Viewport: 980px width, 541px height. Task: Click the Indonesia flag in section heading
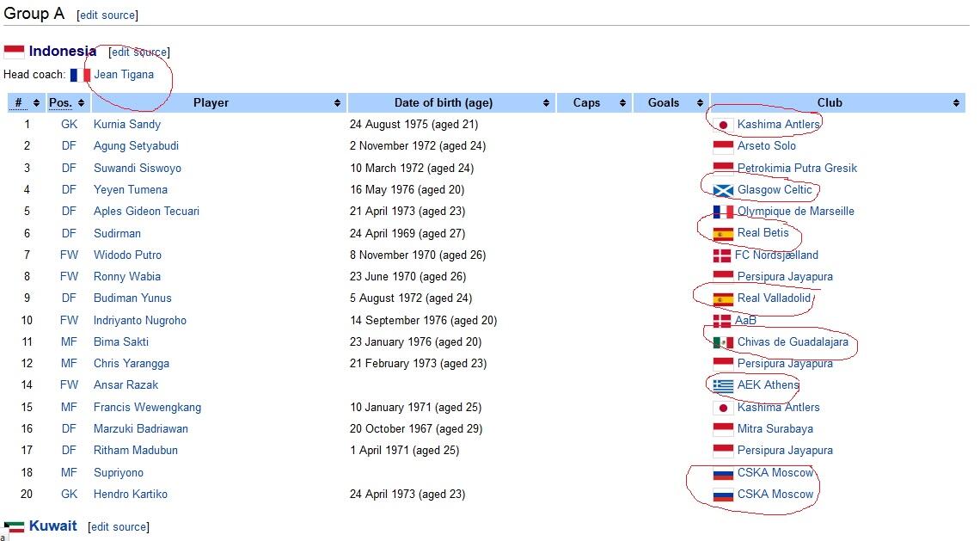pos(14,52)
